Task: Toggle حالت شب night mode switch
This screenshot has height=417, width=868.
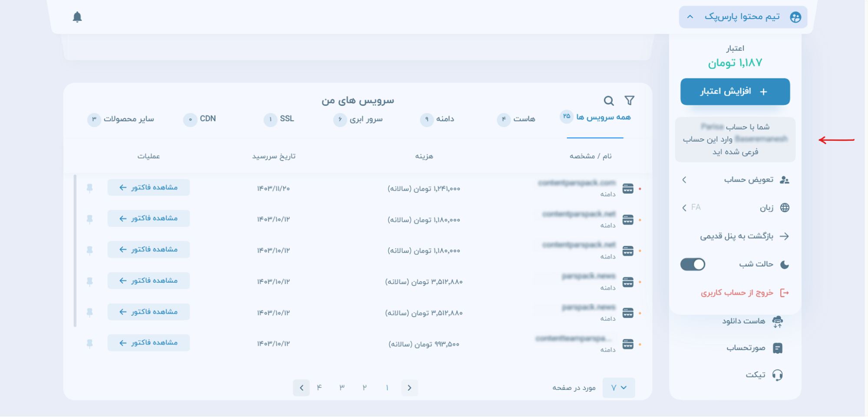Action: [x=693, y=264]
